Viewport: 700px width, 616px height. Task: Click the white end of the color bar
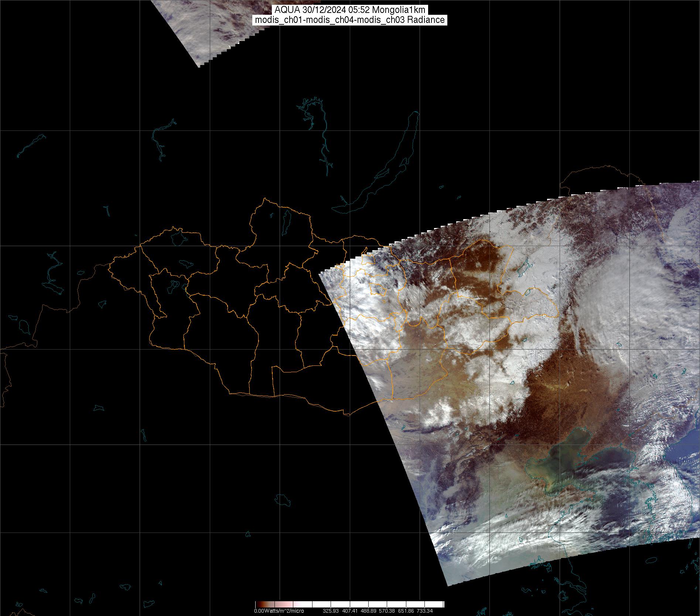coord(438,604)
